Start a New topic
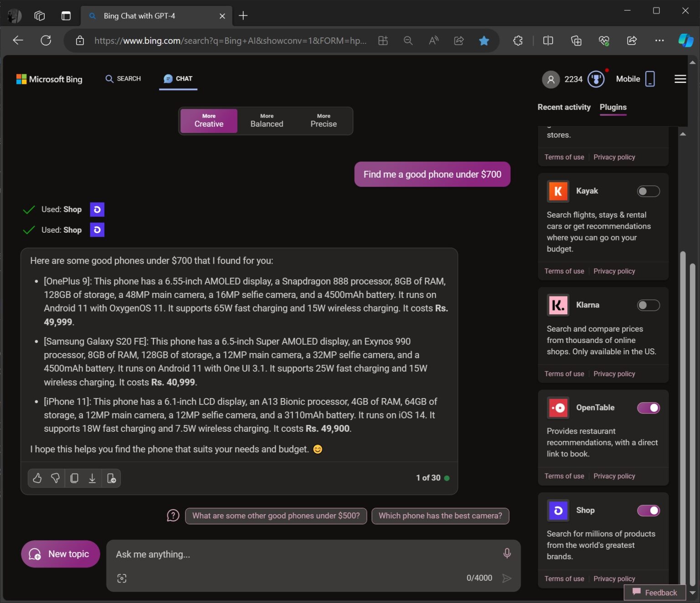This screenshot has width=700, height=603. (60, 554)
